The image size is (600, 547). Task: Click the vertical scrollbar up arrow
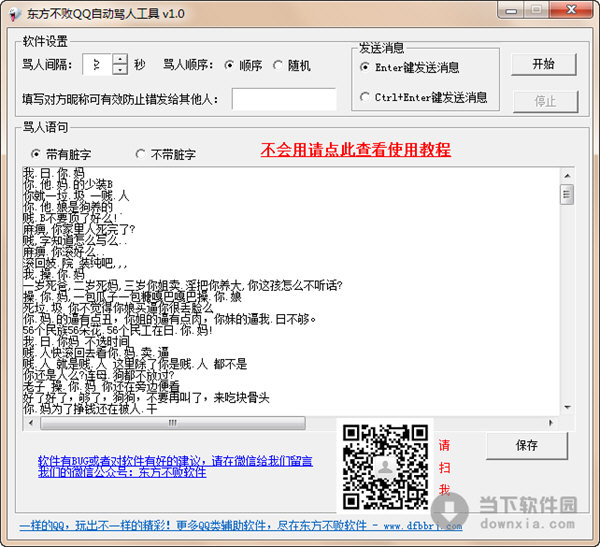567,176
